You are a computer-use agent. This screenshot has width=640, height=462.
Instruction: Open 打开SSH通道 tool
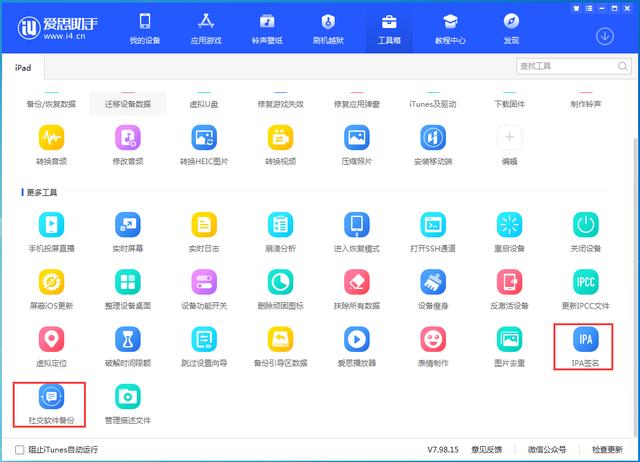(433, 224)
